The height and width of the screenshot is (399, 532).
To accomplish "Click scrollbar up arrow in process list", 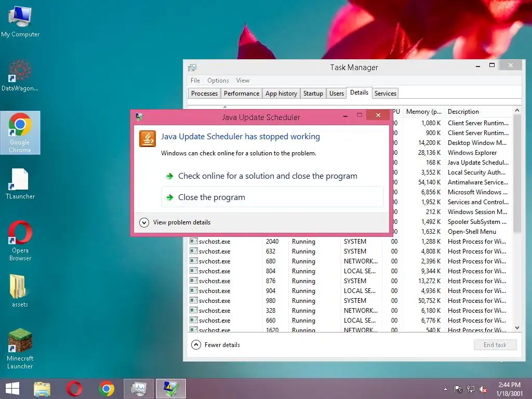I will tap(517, 110).
